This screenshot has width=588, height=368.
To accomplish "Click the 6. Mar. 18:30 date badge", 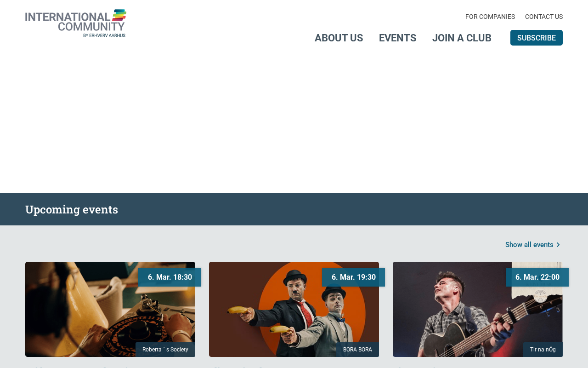I will tap(170, 277).
